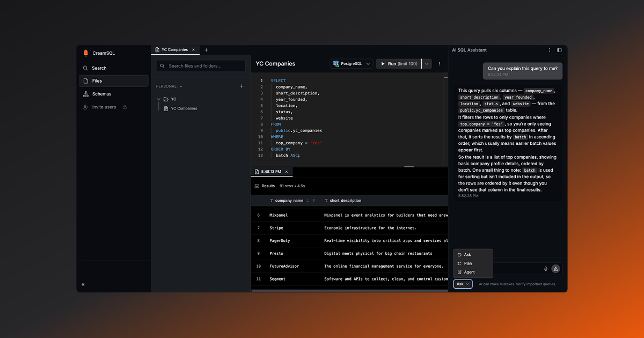This screenshot has width=644, height=338.
Task: Open the query editor overflow menu icon
Action: pyautogui.click(x=439, y=63)
